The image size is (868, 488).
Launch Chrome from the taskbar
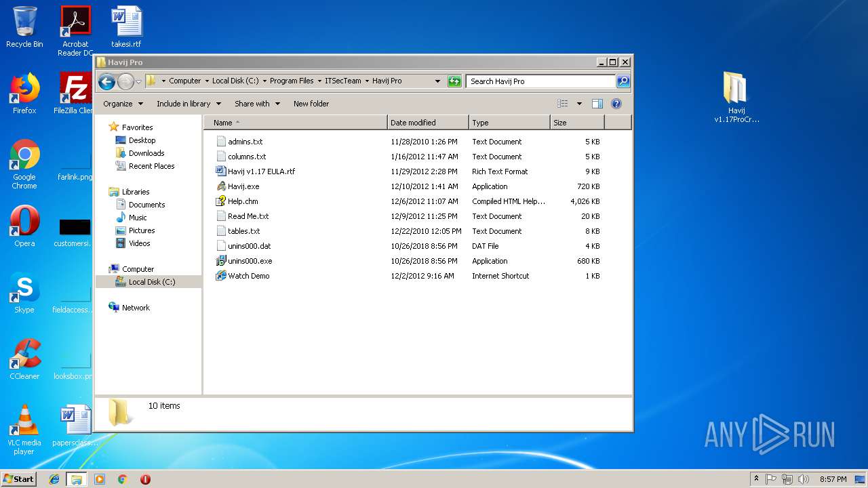[123, 479]
